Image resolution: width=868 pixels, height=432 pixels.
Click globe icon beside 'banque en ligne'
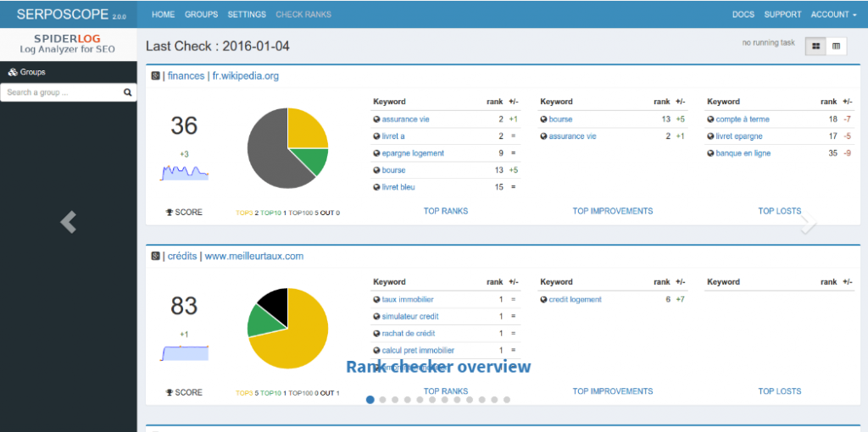(711, 153)
